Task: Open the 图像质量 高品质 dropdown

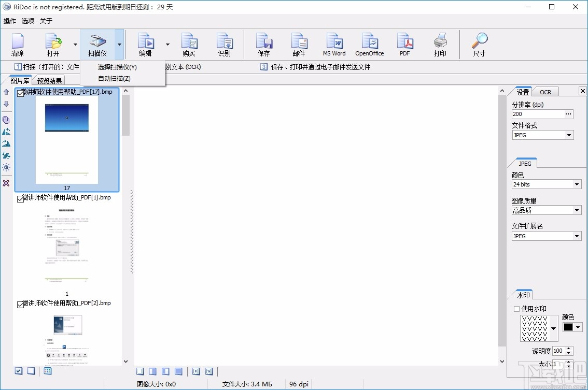Action: point(577,210)
